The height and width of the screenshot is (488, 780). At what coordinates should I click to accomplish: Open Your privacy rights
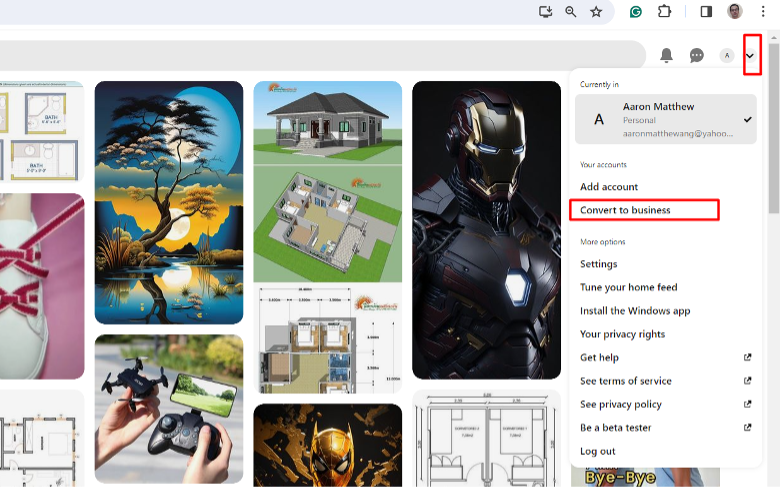point(622,334)
